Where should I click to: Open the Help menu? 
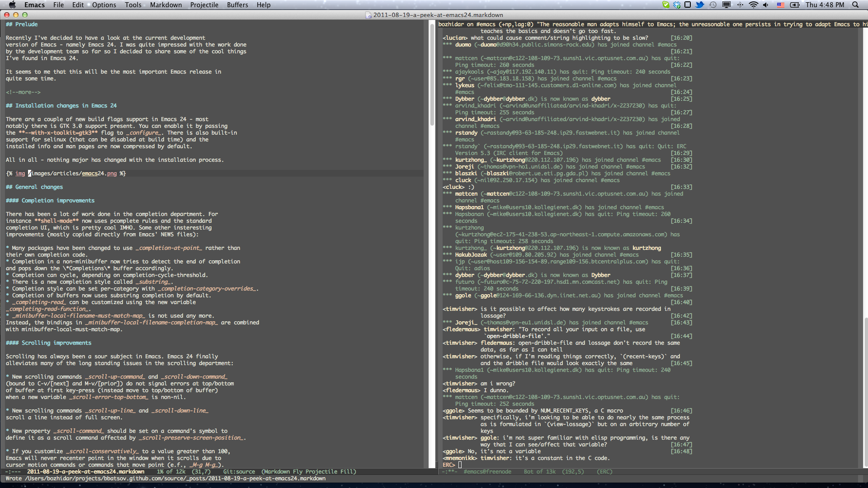point(264,5)
